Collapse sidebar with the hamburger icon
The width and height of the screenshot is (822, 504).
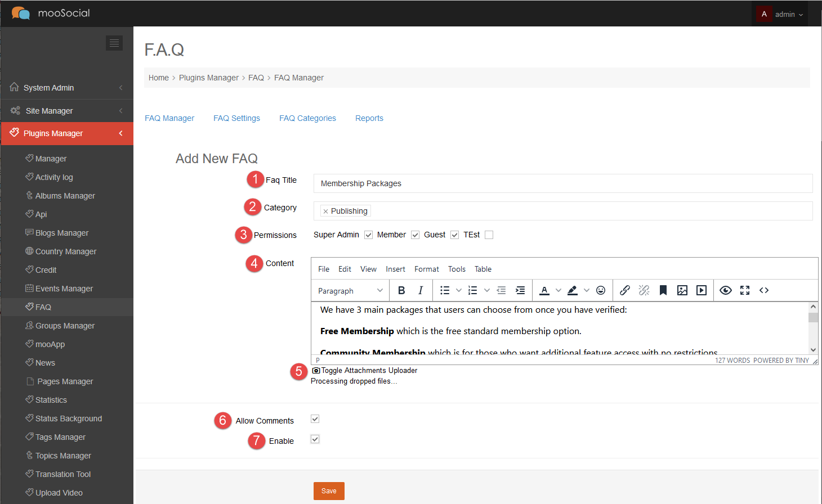point(114,43)
